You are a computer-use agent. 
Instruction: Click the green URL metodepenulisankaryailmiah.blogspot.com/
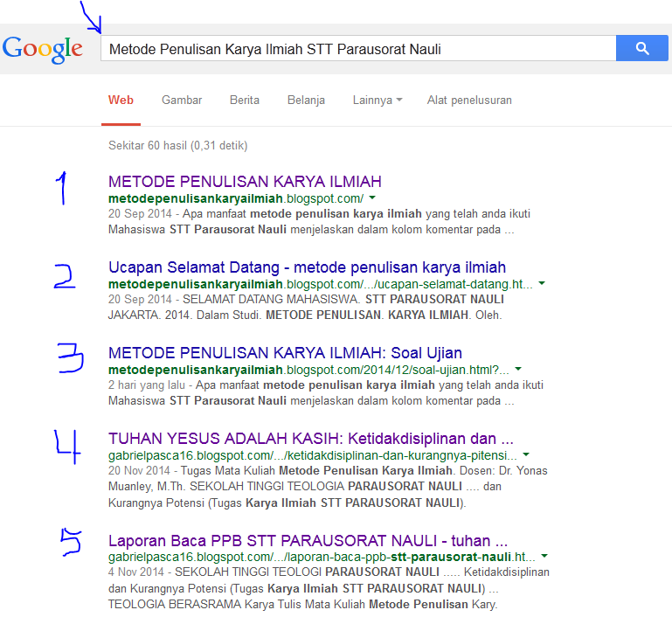click(x=236, y=198)
